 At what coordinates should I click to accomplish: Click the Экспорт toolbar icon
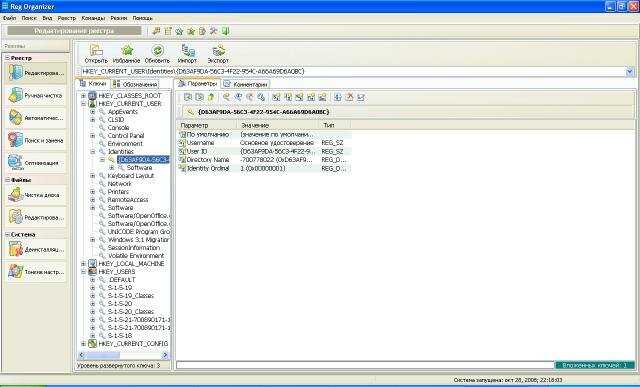point(218,54)
